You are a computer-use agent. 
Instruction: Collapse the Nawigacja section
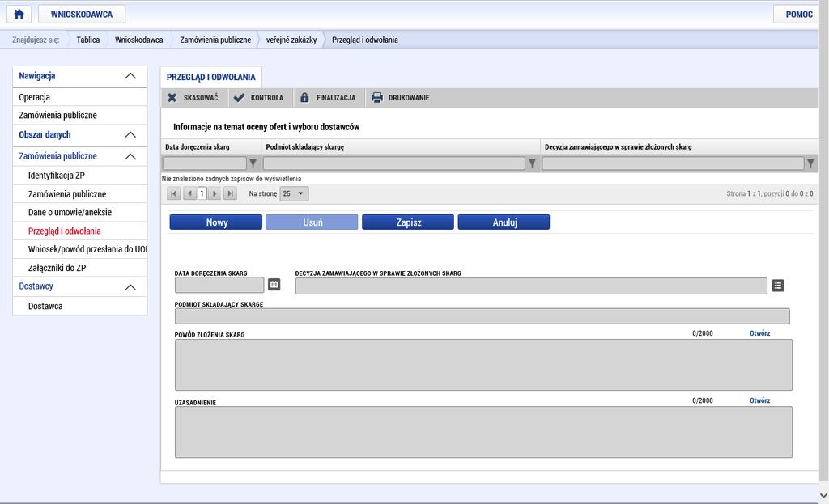[130, 76]
